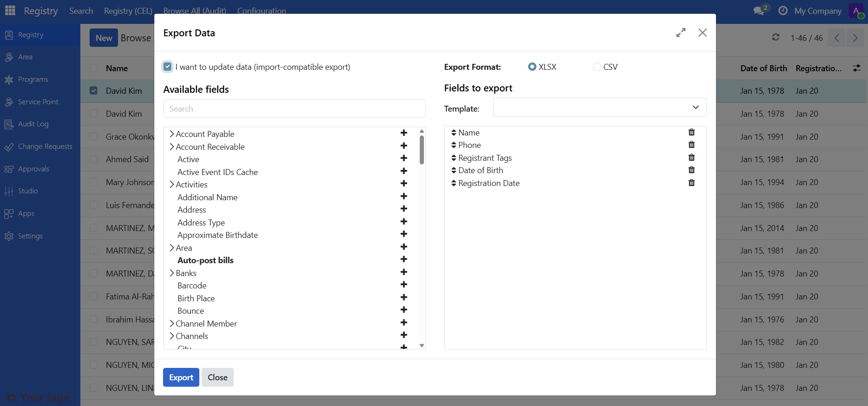Click the refresh icon in list header
868x406 pixels.
coord(776,37)
